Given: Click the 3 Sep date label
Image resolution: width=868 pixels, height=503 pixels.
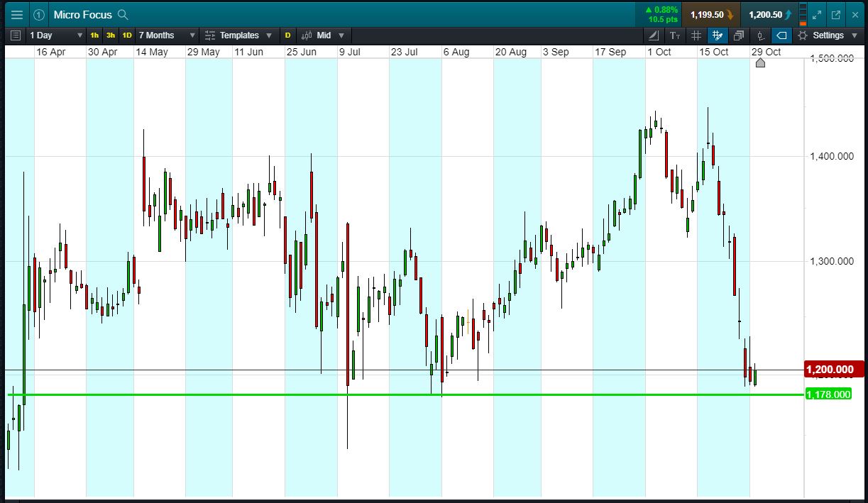Looking at the screenshot, I should pos(556,52).
